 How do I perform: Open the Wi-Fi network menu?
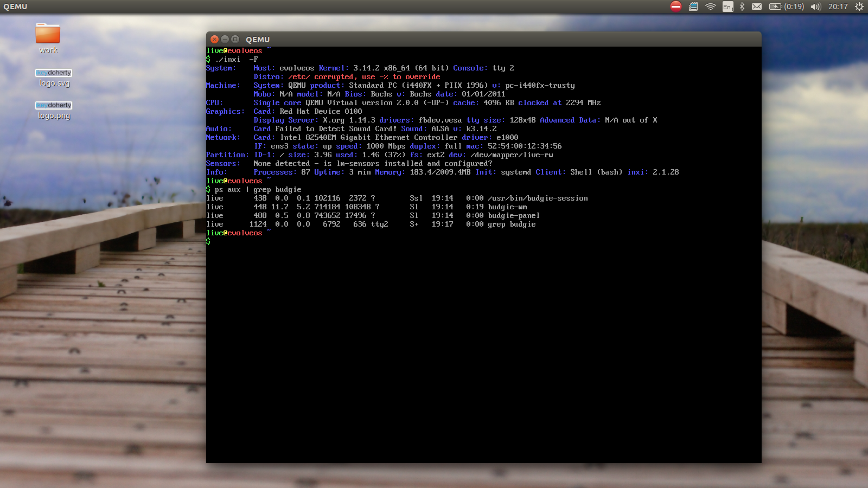pyautogui.click(x=710, y=7)
